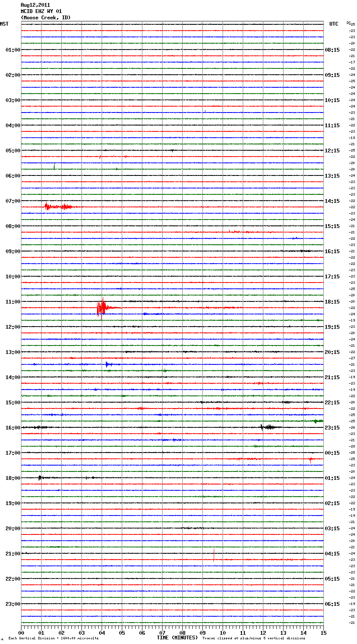Click the 23:00 MST time label
The image size is (357, 644).
point(13,604)
